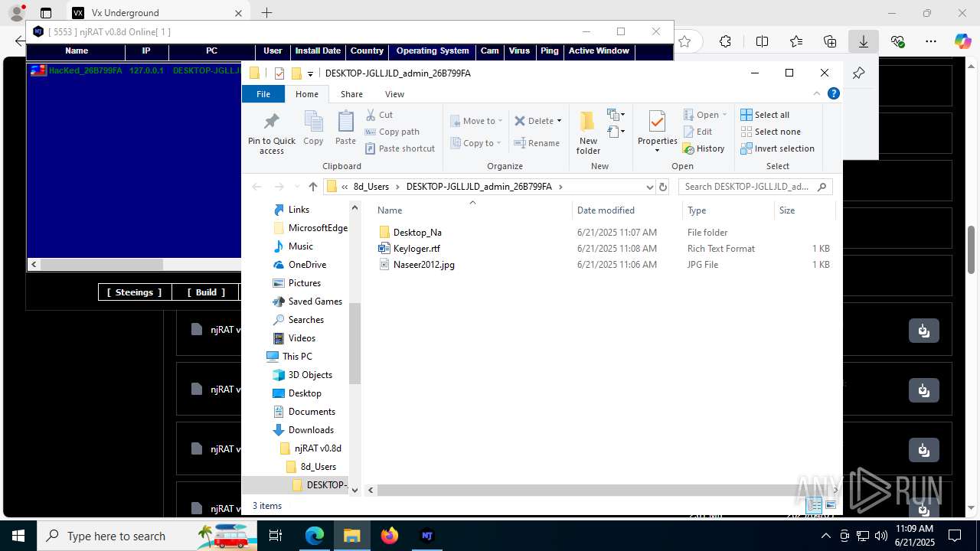Select Downloads in navigation tree

(311, 430)
